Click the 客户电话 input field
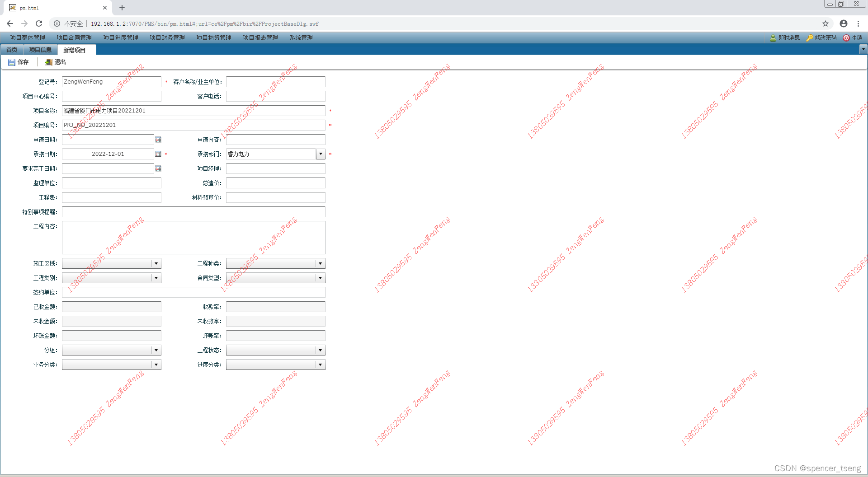Viewport: 868px width, 477px height. (x=275, y=96)
